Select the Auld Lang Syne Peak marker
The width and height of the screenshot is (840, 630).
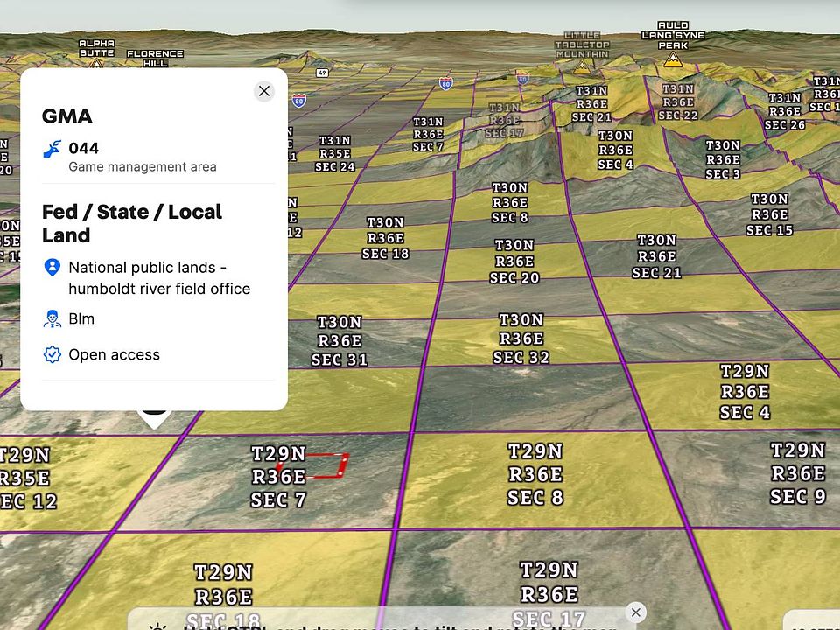click(672, 59)
